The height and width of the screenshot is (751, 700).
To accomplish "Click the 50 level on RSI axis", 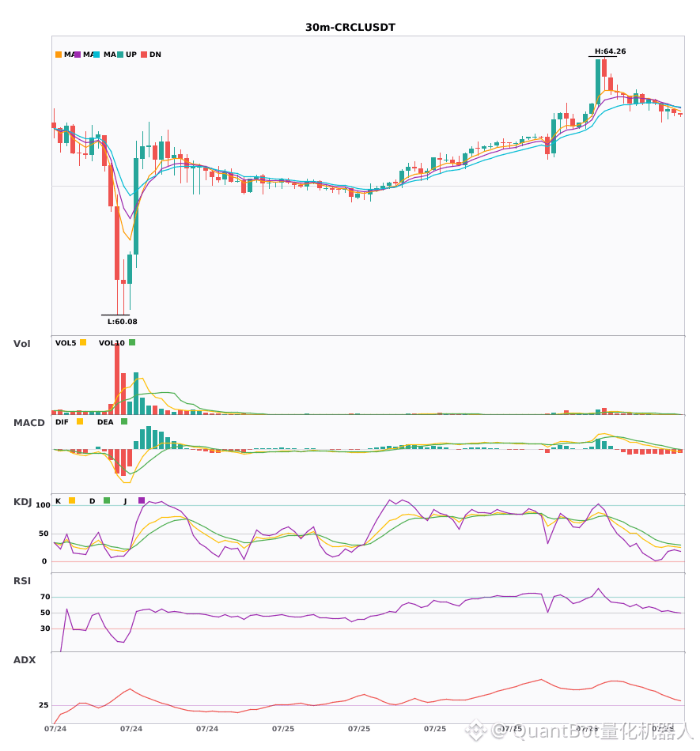I will (45, 613).
